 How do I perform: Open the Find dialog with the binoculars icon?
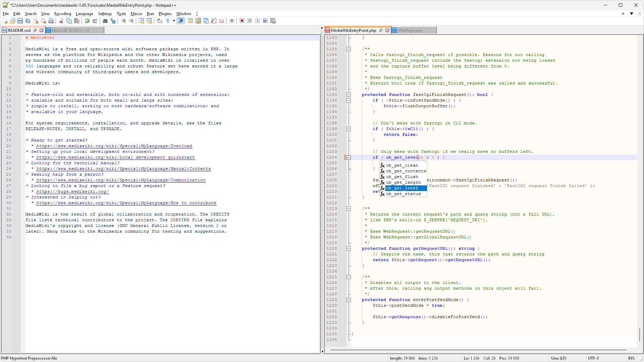tap(105, 21)
